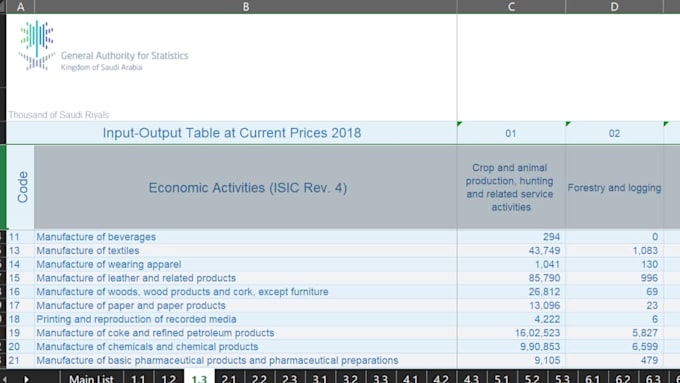Image resolution: width=680 pixels, height=383 pixels.
Task: Switch to sheet tab 6.2
Action: pyautogui.click(x=623, y=377)
